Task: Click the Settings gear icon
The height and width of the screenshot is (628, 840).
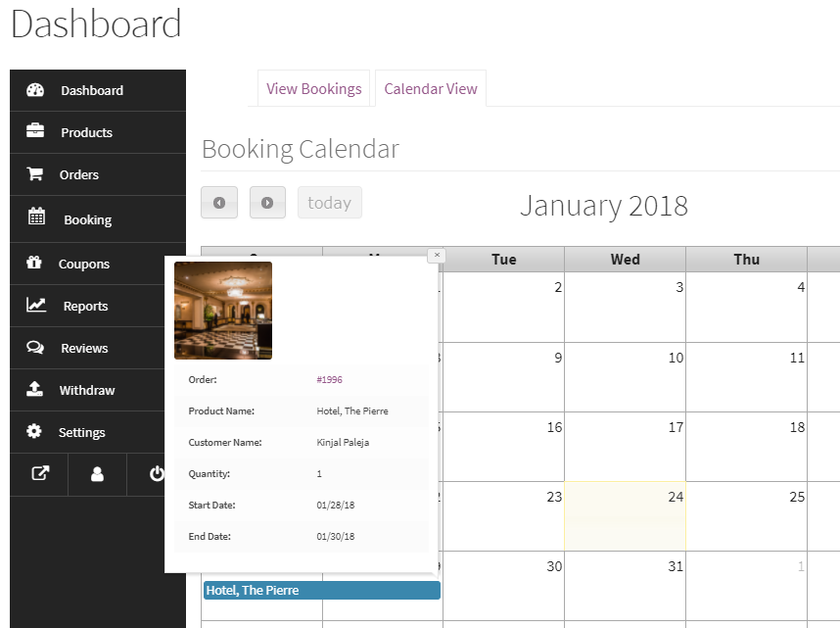Action: tap(35, 432)
